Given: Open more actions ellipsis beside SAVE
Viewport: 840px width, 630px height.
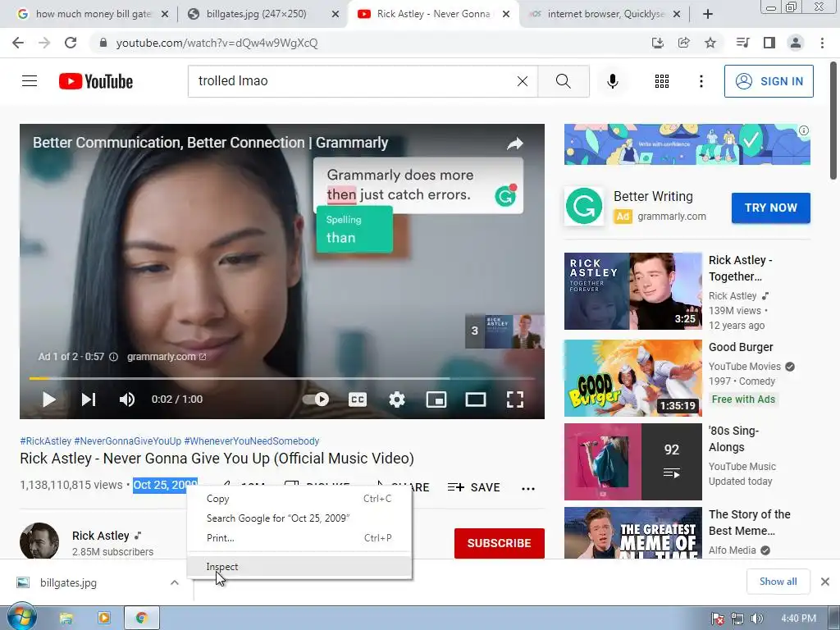Looking at the screenshot, I should click(x=528, y=488).
